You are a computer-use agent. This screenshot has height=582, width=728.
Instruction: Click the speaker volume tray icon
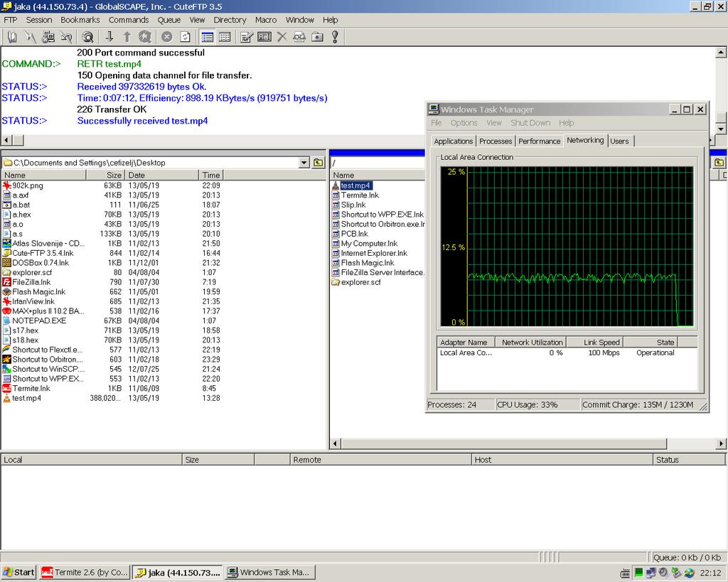[x=663, y=573]
